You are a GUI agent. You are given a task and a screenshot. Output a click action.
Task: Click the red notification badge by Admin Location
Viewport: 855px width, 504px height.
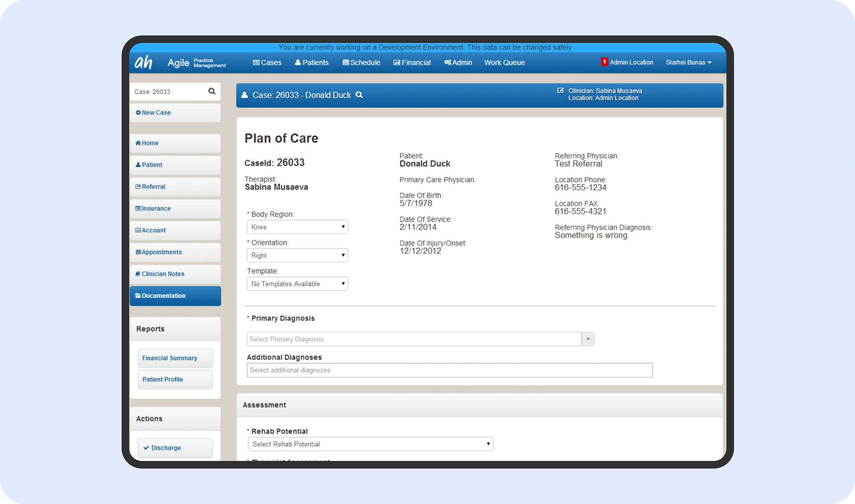point(604,62)
